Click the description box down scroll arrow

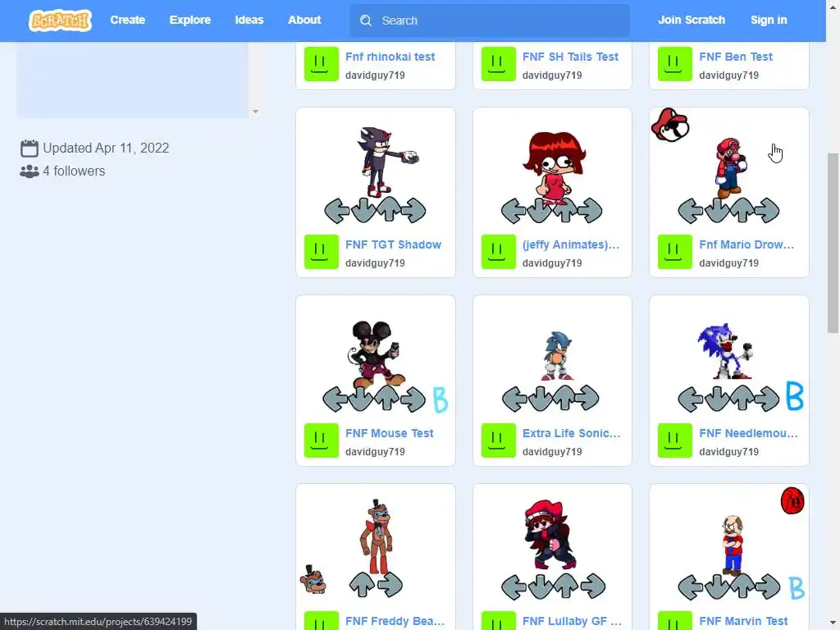pyautogui.click(x=256, y=112)
